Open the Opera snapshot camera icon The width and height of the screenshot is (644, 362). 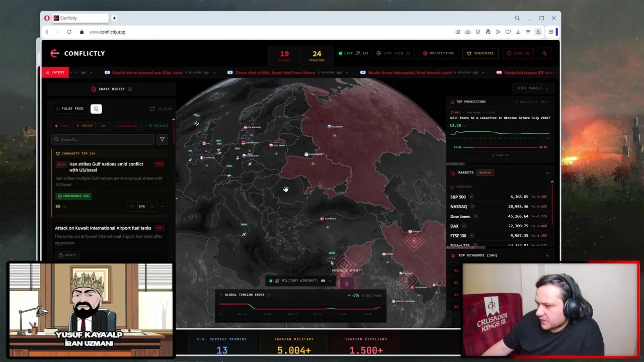tap(468, 32)
